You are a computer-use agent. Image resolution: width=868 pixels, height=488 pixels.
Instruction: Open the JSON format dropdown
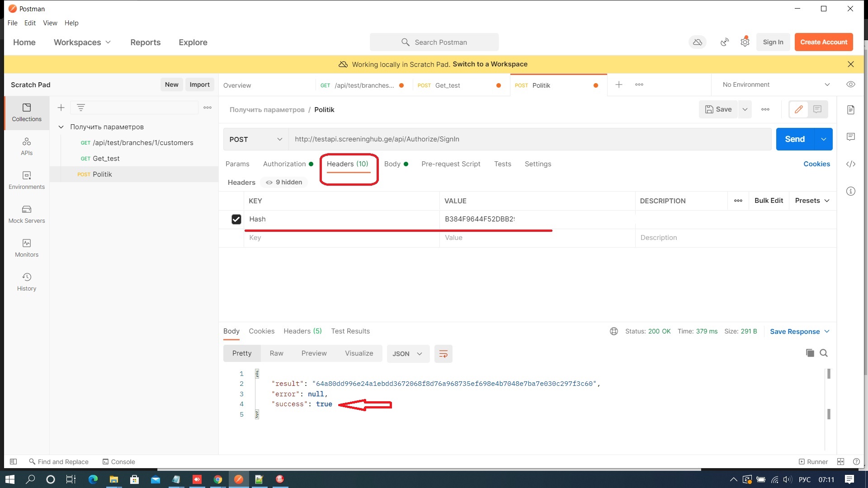coord(407,354)
